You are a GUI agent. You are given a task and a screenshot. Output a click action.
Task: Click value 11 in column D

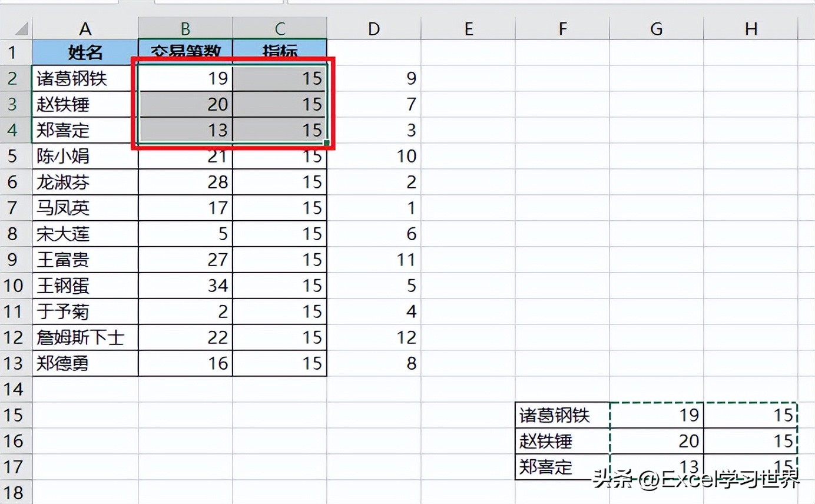(x=374, y=260)
